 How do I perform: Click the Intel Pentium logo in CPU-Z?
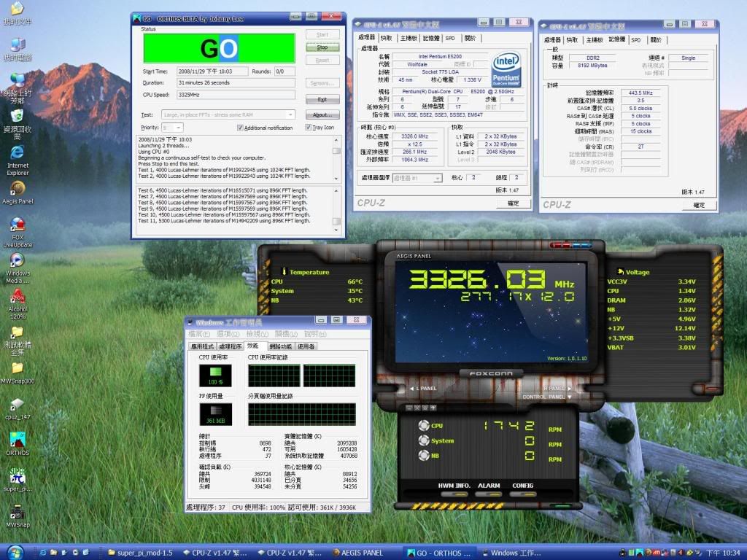point(506,69)
